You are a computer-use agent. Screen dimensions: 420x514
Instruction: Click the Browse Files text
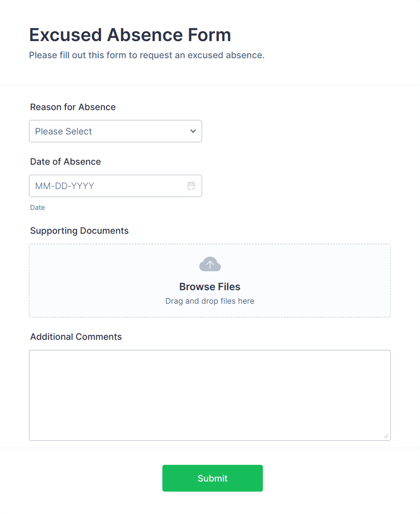pos(210,287)
